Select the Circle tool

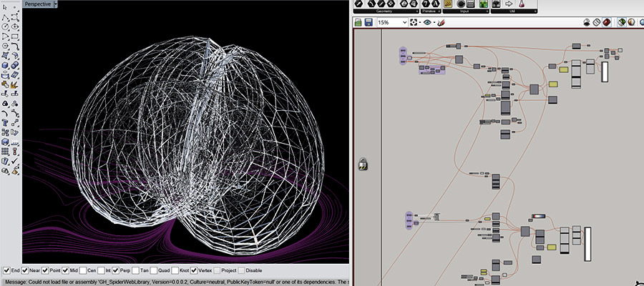pyautogui.click(x=5, y=26)
